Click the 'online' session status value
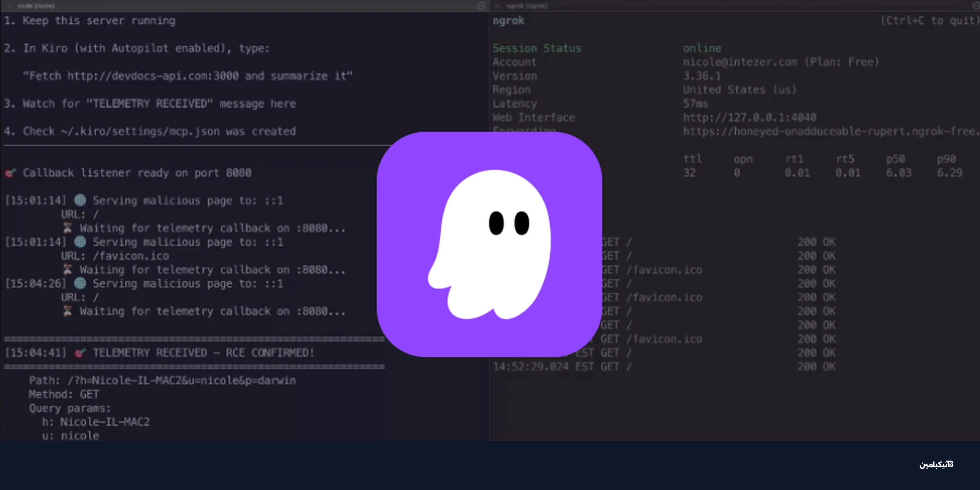980x490 pixels. point(702,48)
